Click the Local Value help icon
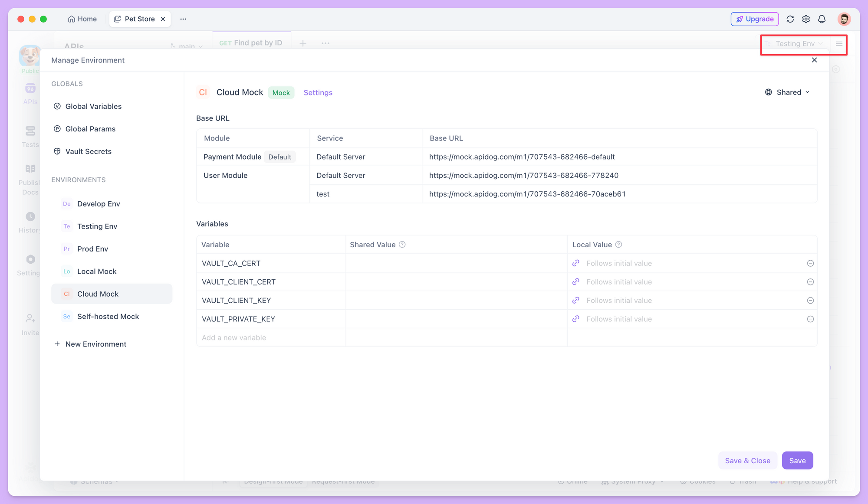The width and height of the screenshot is (868, 504). (x=618, y=245)
